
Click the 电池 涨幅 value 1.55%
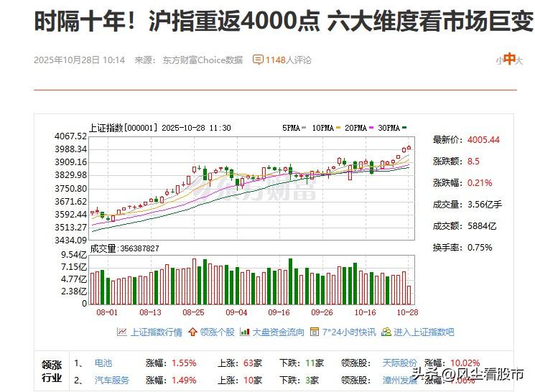(184, 363)
